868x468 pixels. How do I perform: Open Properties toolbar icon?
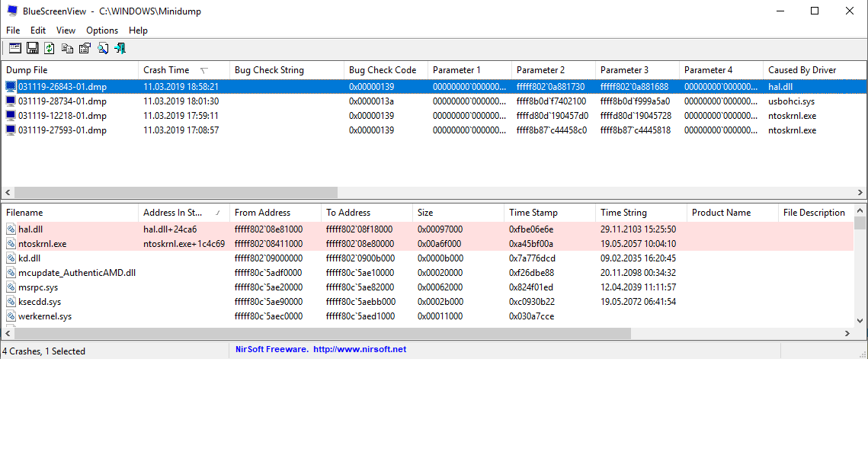85,48
